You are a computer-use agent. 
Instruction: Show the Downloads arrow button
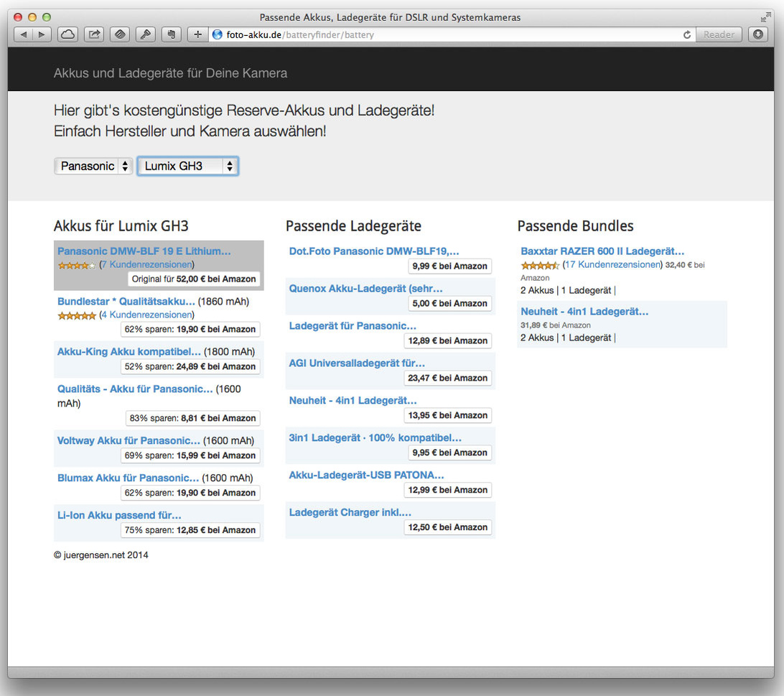(758, 34)
